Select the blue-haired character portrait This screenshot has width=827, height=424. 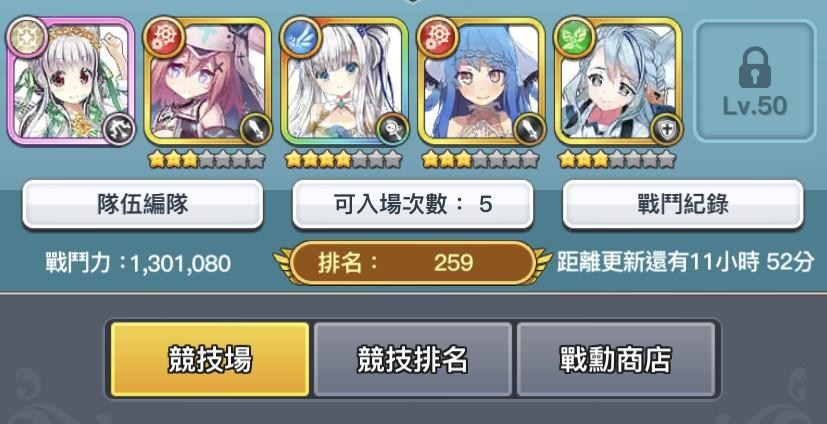point(482,81)
